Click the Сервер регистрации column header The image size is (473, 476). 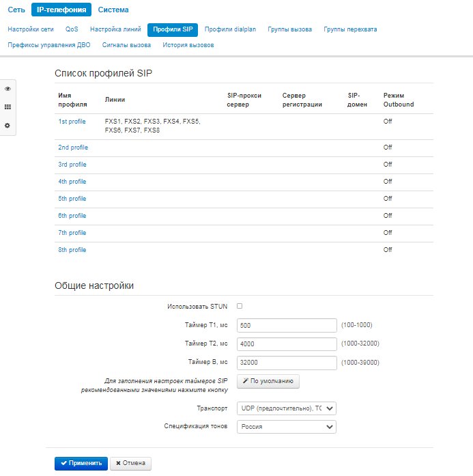[x=302, y=100]
